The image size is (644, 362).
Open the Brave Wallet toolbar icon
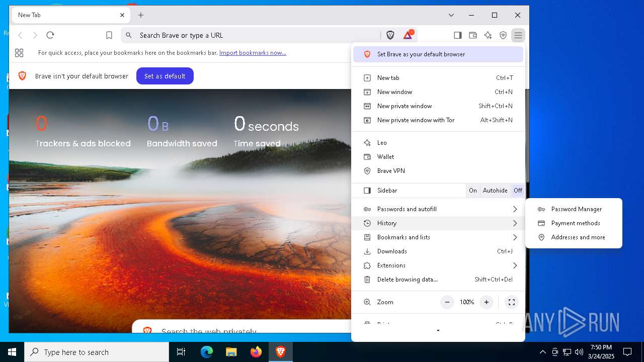click(472, 35)
